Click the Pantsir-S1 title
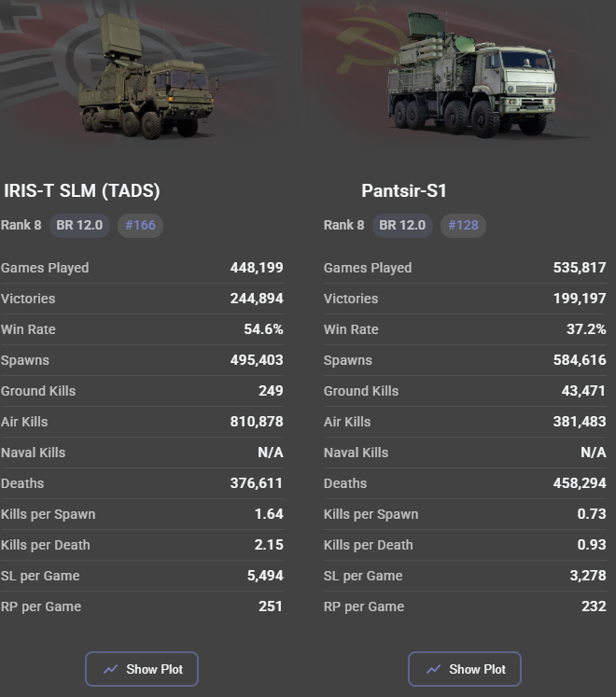Image resolution: width=616 pixels, height=697 pixels. [404, 190]
